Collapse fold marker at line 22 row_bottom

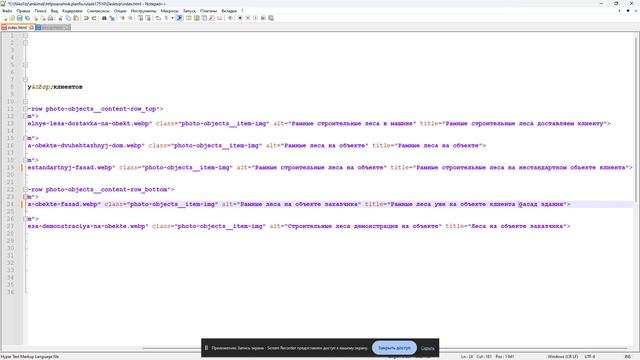point(25,189)
